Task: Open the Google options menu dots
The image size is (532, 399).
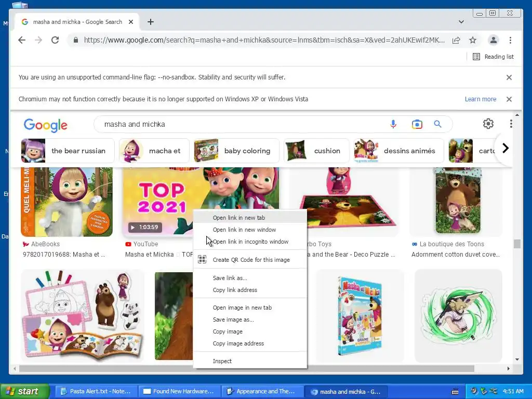Action: [511, 124]
